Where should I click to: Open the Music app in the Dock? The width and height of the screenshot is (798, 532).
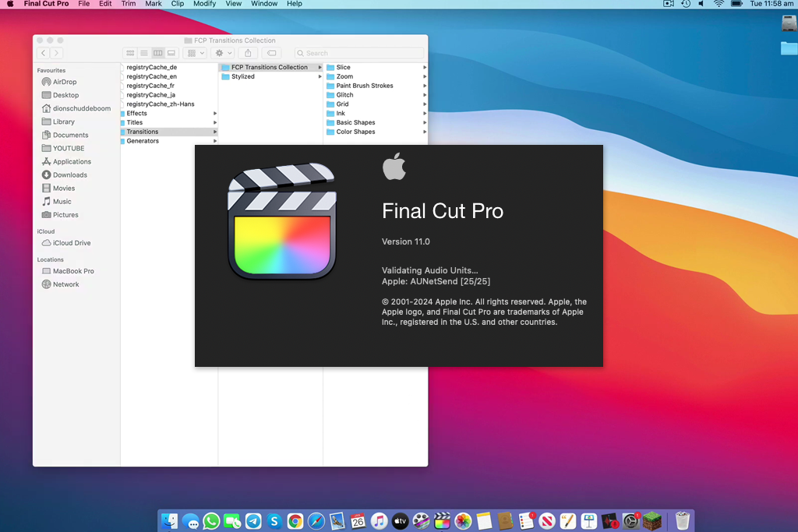(x=380, y=521)
